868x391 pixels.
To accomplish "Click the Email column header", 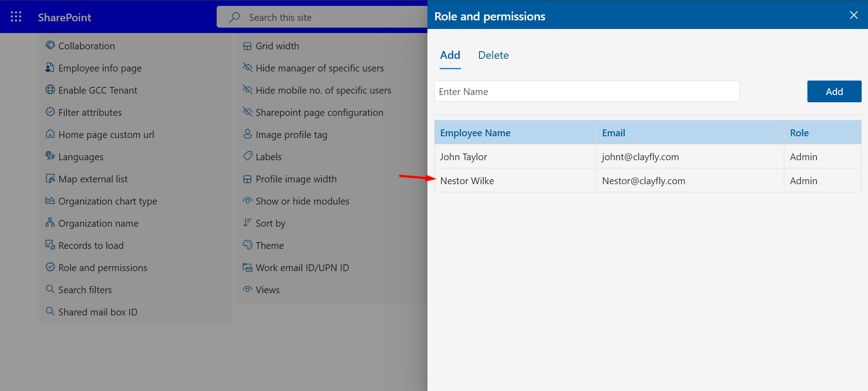I will [x=690, y=133].
